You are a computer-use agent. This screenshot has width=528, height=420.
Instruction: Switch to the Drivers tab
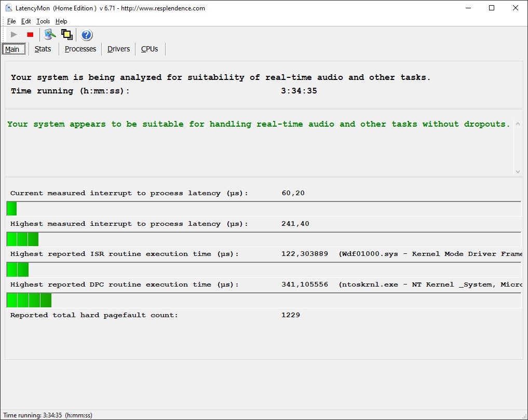tap(118, 49)
